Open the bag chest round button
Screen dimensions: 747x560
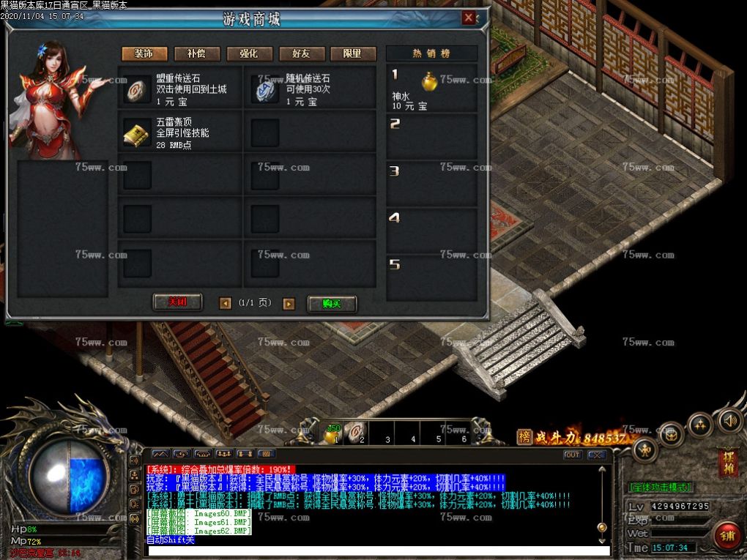pos(672,435)
